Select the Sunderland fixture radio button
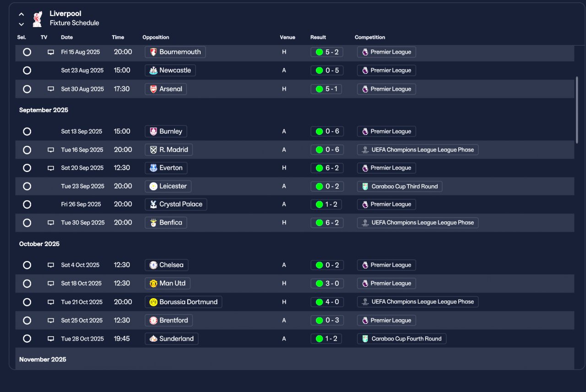The image size is (586, 392). point(27,339)
